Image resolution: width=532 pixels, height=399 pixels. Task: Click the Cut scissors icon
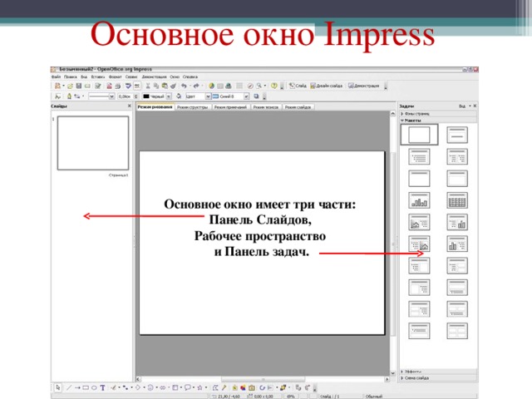pos(148,86)
